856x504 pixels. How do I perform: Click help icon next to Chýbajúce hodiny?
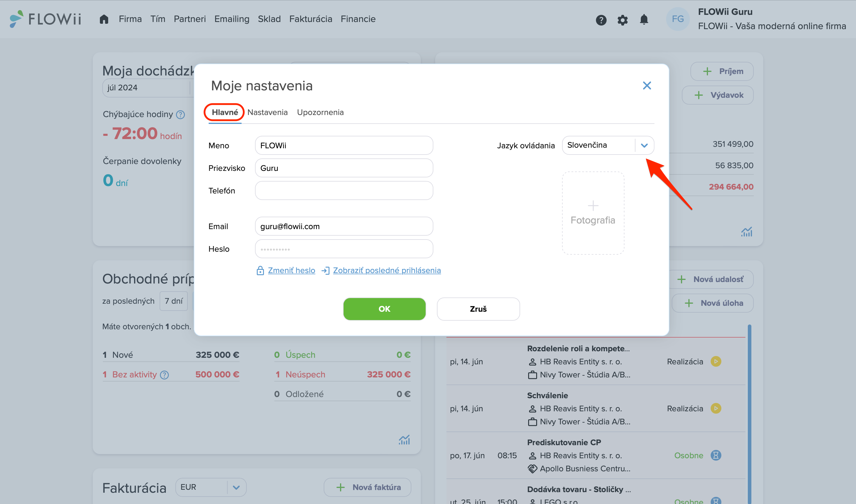(x=180, y=115)
